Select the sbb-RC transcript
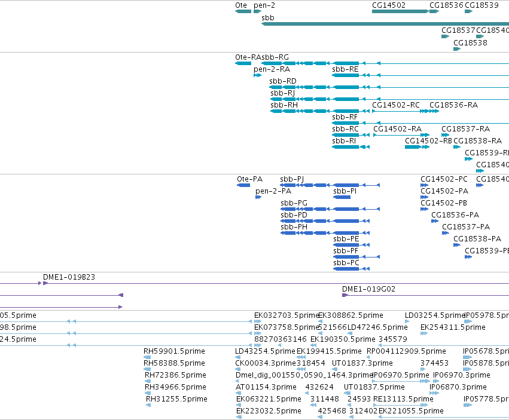Viewport: 509px width, 420px height. [350, 135]
